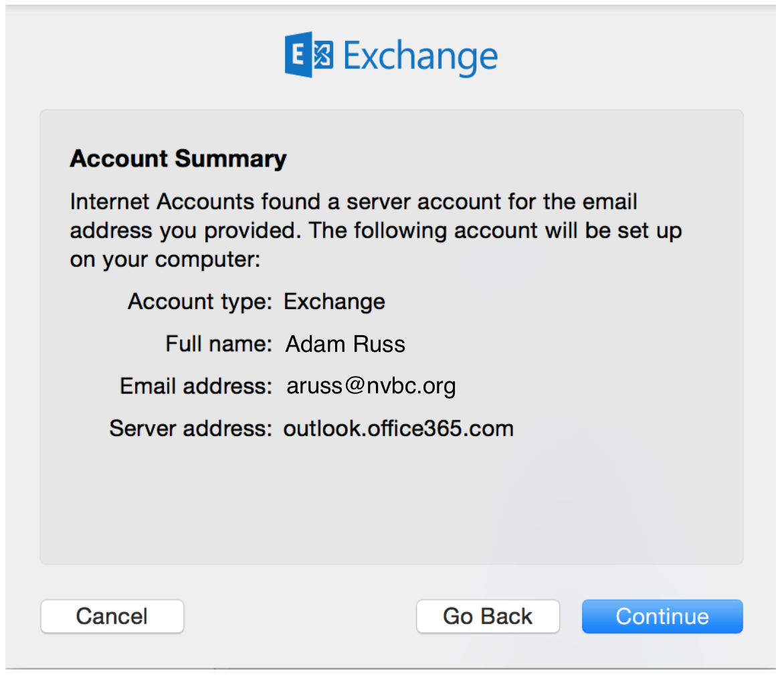Click the email address aruss@nvbc.org
The width and height of the screenshot is (784, 677).
tap(371, 386)
